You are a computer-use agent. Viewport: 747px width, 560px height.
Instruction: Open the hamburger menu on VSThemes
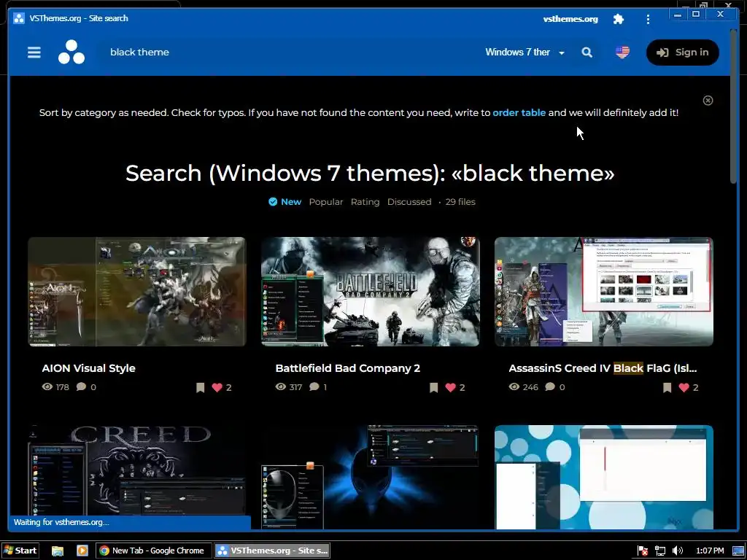pyautogui.click(x=34, y=52)
